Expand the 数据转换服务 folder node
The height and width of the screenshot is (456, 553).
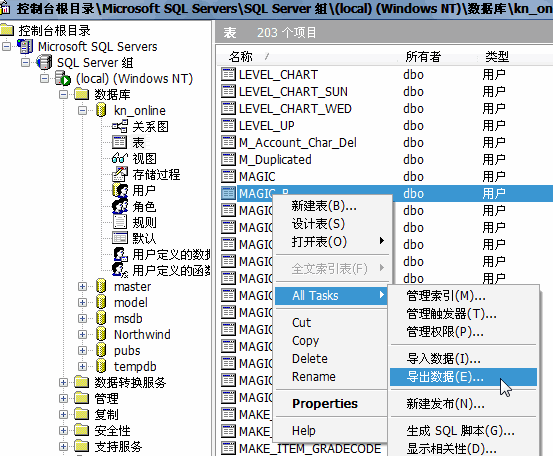tap(63, 382)
